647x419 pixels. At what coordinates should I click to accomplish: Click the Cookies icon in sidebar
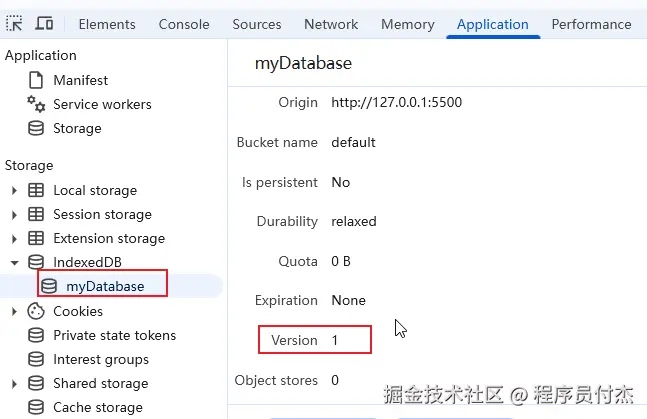36,311
